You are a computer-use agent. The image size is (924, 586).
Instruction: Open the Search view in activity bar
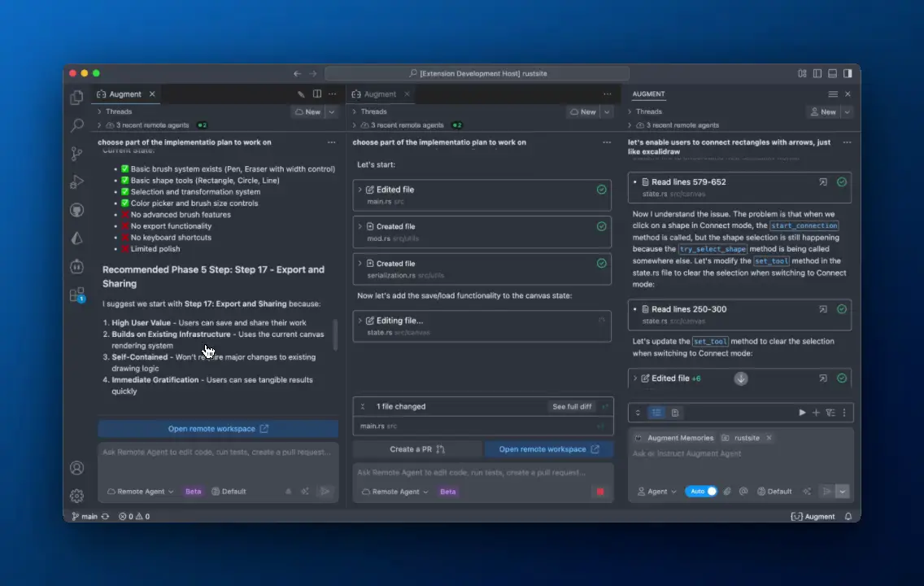click(x=77, y=125)
